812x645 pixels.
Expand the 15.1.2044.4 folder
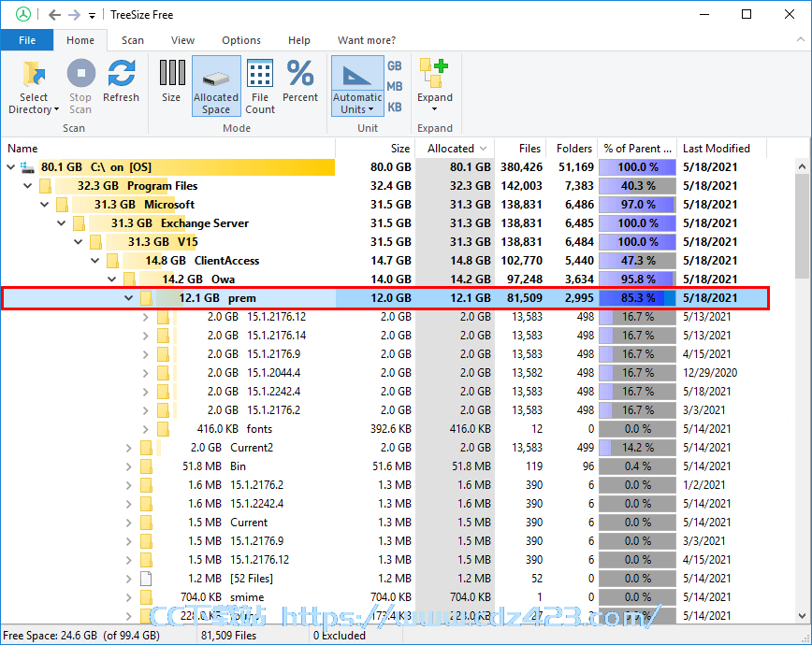[x=146, y=373]
